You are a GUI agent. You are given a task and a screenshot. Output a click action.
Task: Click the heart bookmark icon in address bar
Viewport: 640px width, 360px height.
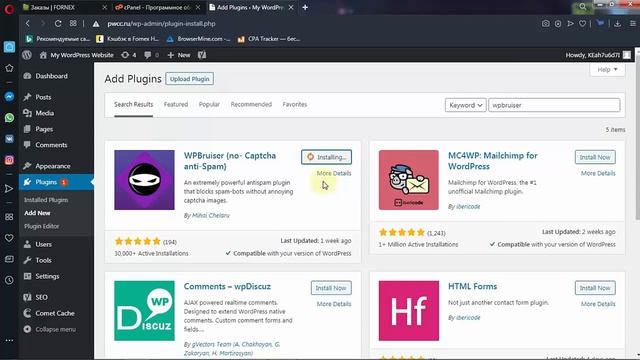582,24
